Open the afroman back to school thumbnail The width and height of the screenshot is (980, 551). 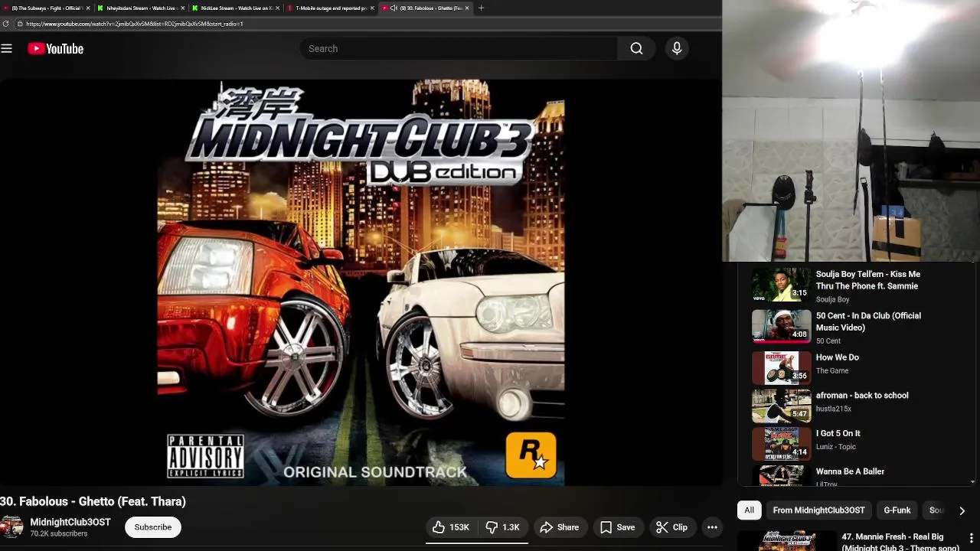tap(781, 406)
